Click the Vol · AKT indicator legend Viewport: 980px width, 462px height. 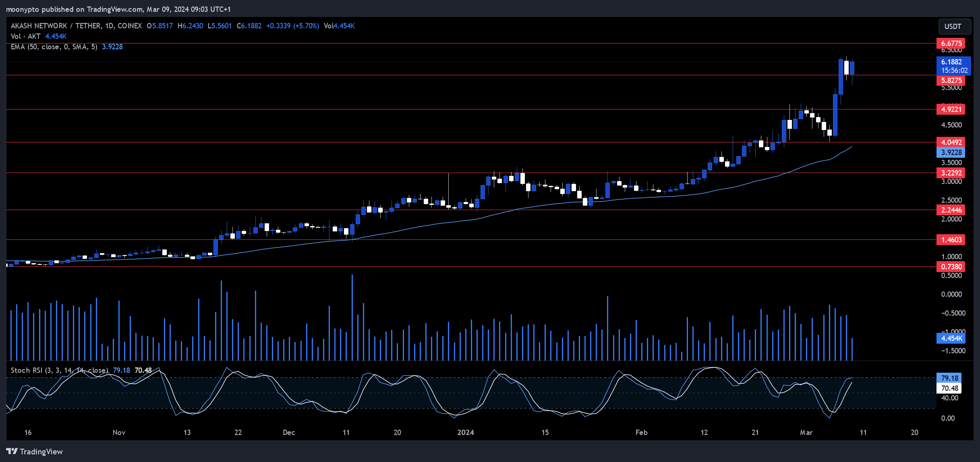[26, 36]
